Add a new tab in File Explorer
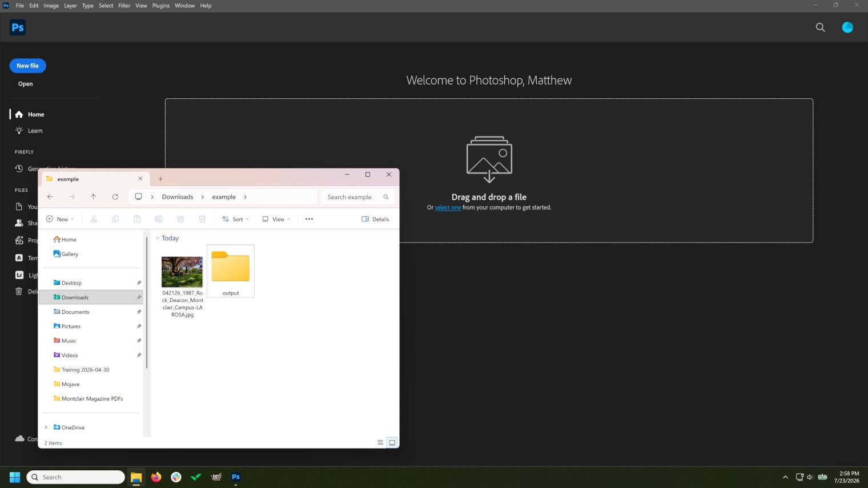 click(x=160, y=179)
